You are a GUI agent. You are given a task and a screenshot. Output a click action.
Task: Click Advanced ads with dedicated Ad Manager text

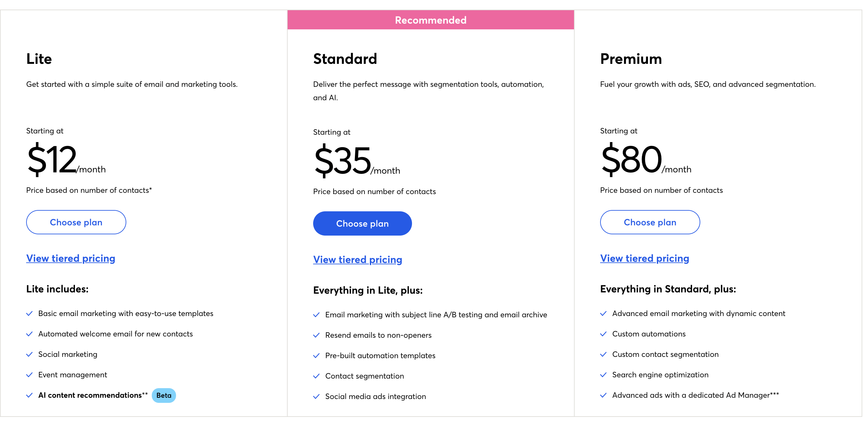tap(695, 396)
